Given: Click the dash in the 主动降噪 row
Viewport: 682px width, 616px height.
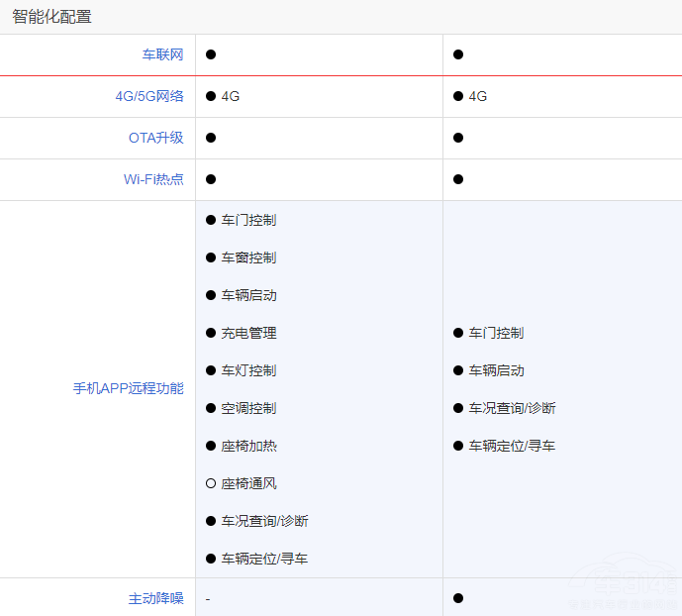Looking at the screenshot, I should pyautogui.click(x=208, y=598).
